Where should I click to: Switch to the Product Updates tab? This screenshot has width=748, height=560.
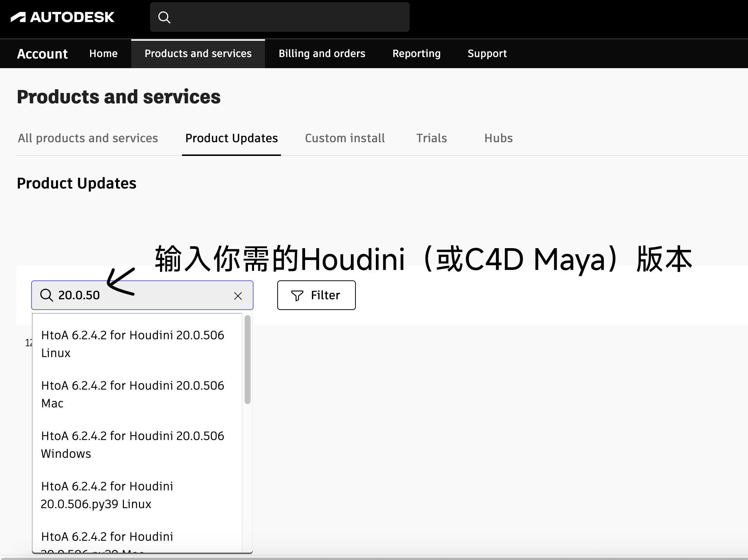(x=231, y=138)
